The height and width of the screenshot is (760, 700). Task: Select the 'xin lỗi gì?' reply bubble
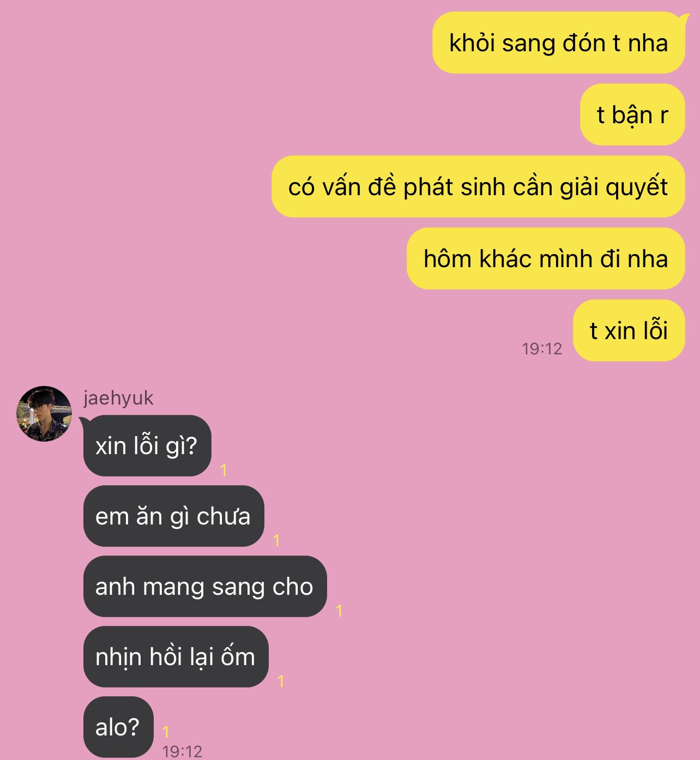147,445
